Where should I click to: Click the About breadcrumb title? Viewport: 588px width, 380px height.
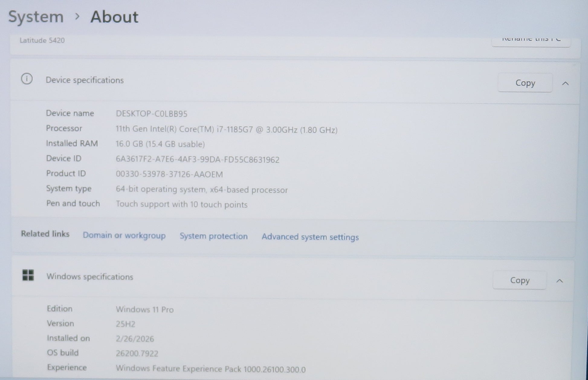[x=114, y=17]
